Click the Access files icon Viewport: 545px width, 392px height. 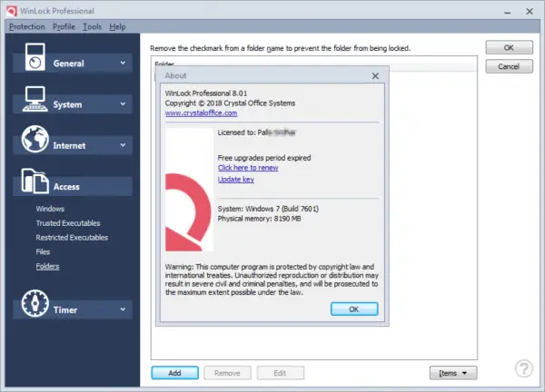click(35, 181)
